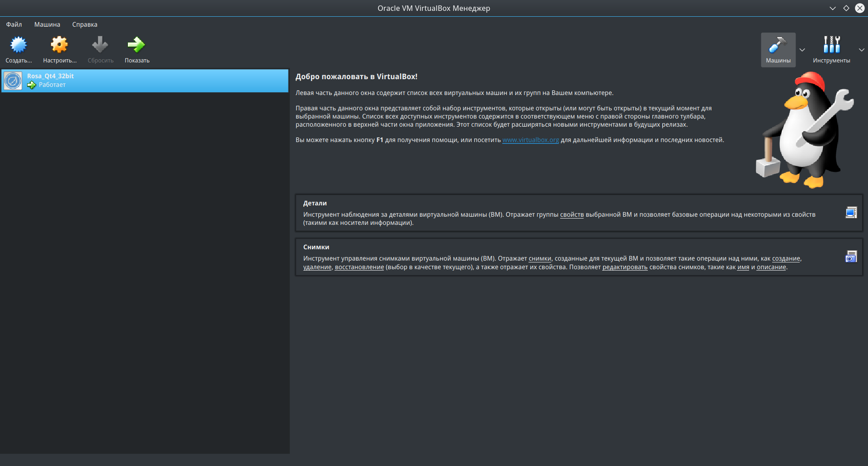Expand the dropdown arrow next to Машины
Image resolution: width=868 pixels, height=466 pixels.
tap(802, 50)
